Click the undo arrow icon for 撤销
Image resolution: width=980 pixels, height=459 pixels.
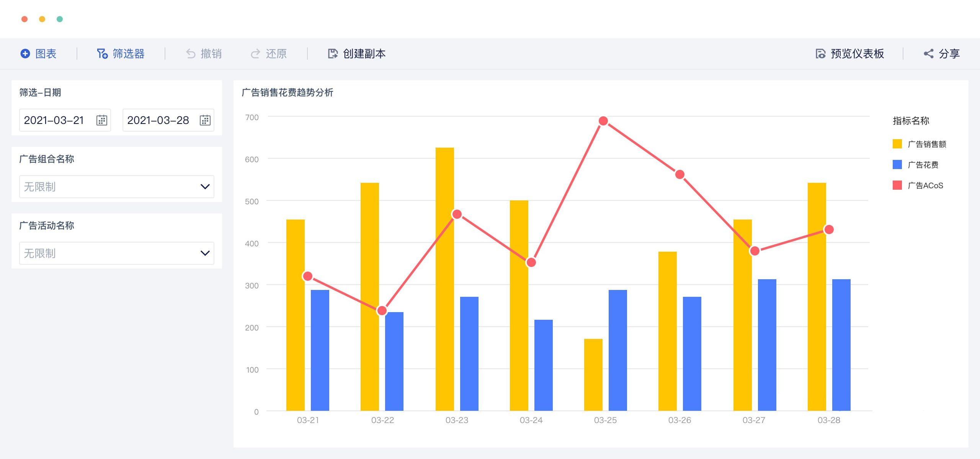click(191, 54)
